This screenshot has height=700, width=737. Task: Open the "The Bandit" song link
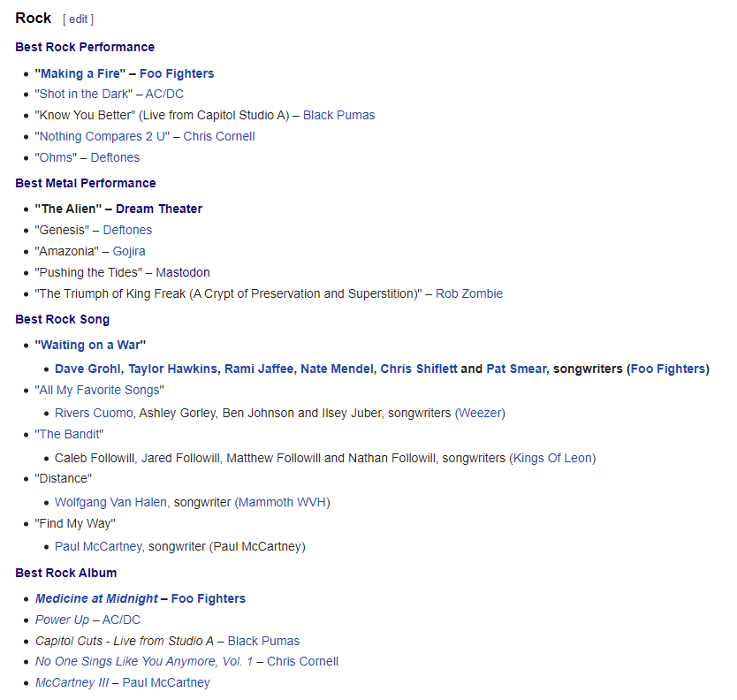click(x=69, y=434)
